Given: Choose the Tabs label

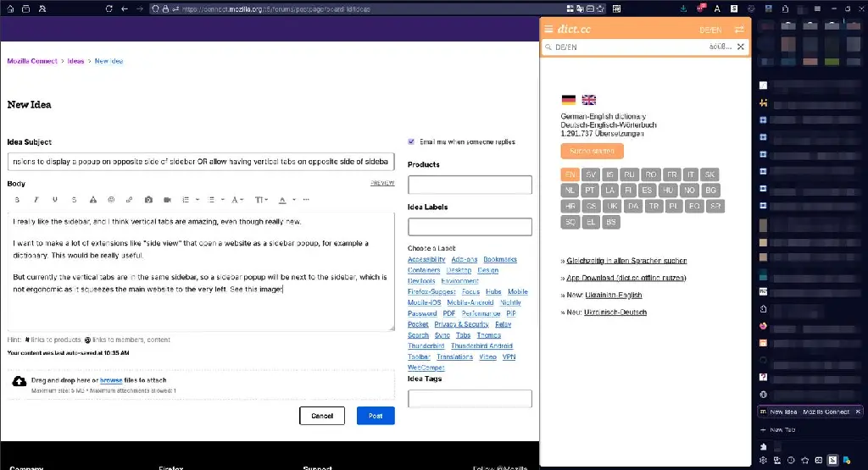Looking at the screenshot, I should [464, 335].
